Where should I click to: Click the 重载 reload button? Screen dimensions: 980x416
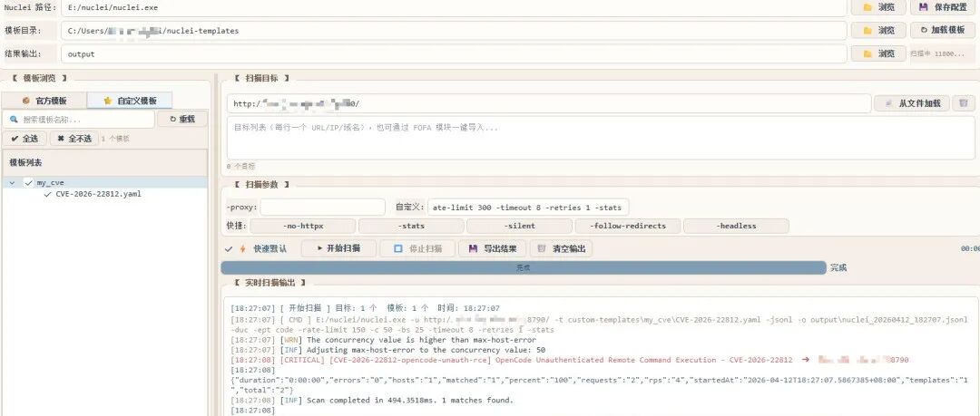[x=181, y=120]
